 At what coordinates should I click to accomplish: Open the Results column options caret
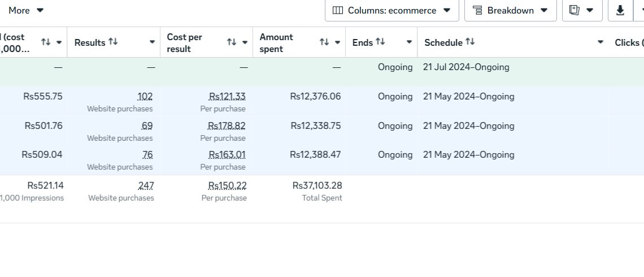[152, 42]
